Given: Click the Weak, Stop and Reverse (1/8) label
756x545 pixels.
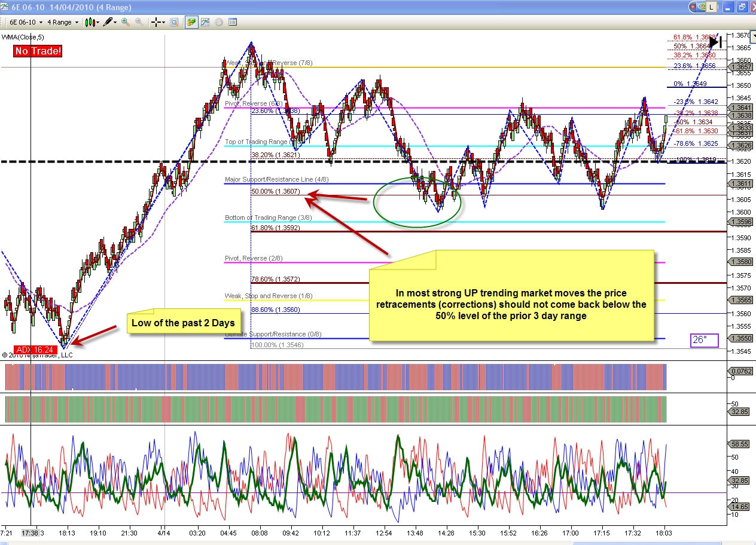Looking at the screenshot, I should pos(268,296).
